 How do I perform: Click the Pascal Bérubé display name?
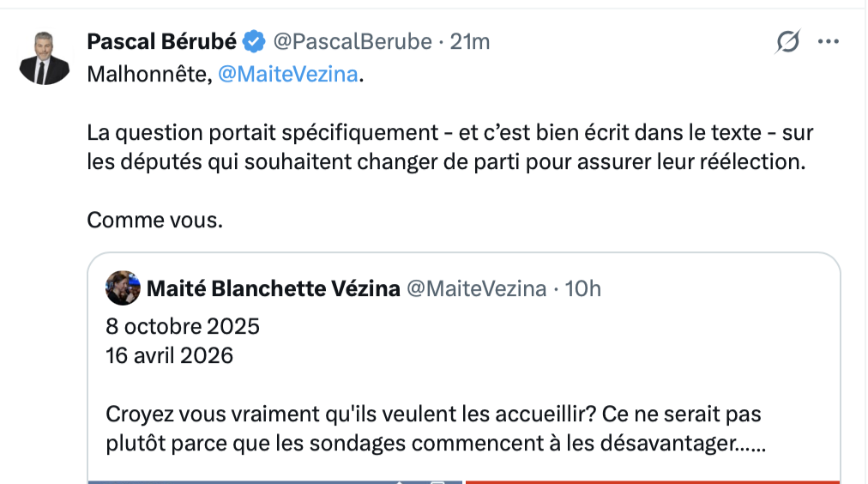pyautogui.click(x=161, y=40)
